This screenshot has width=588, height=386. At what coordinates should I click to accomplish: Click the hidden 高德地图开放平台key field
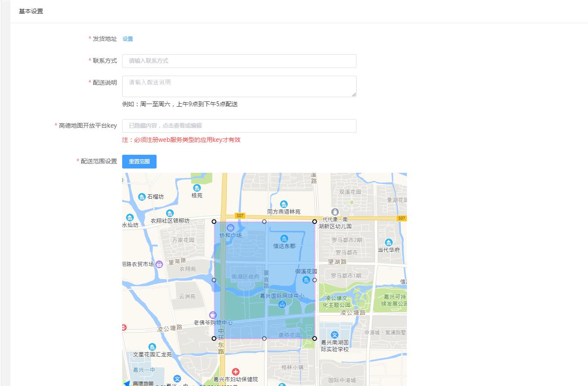click(x=239, y=126)
